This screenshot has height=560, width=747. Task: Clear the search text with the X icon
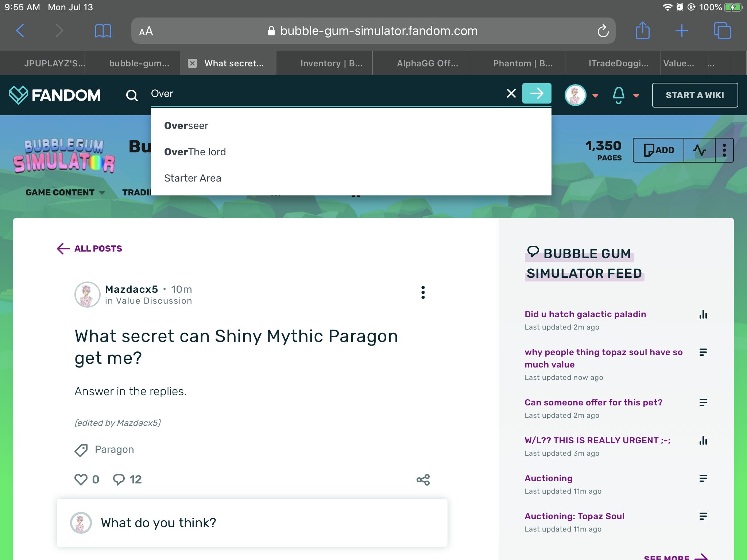pos(511,94)
